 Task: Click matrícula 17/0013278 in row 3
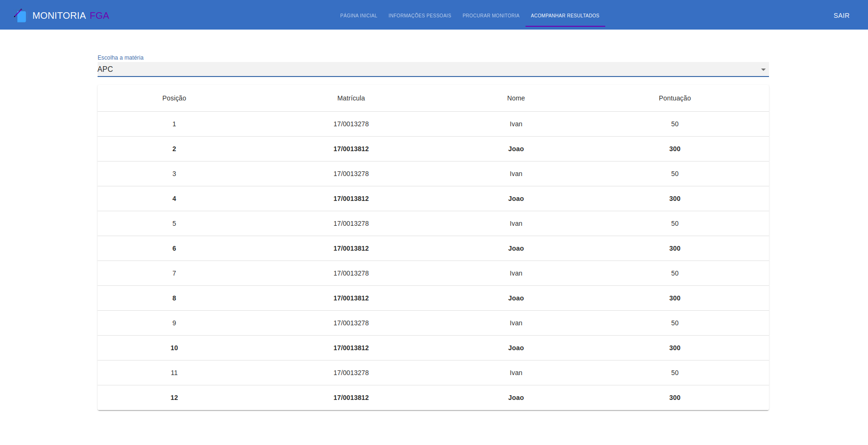pyautogui.click(x=351, y=174)
